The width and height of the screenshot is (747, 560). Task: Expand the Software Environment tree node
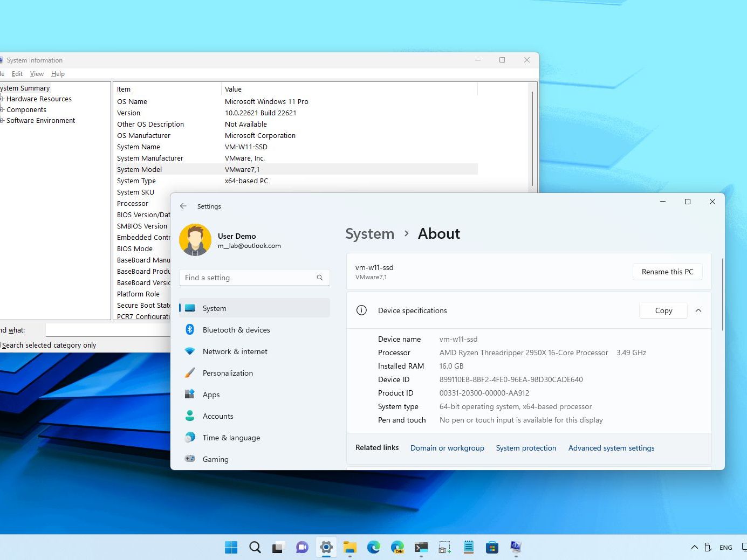click(x=2, y=121)
